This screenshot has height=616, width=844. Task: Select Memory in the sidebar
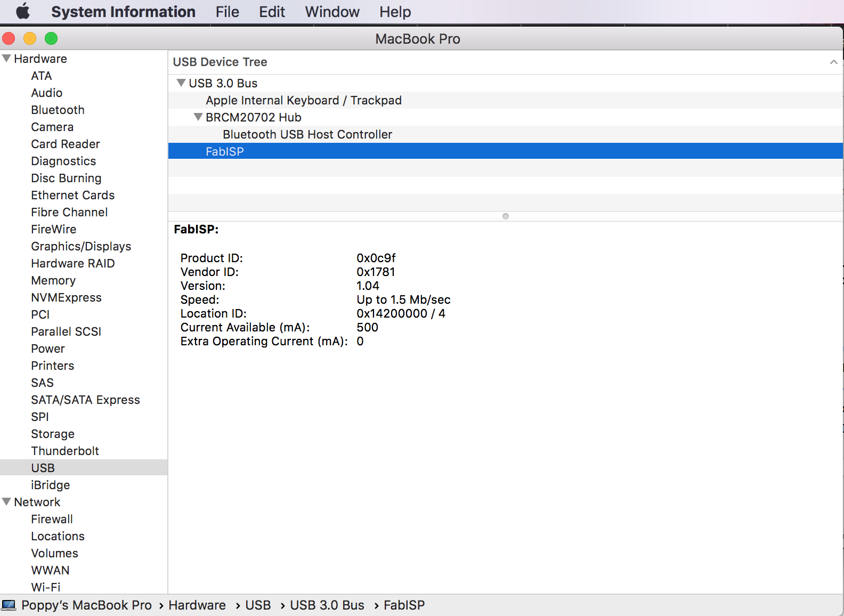(x=53, y=280)
